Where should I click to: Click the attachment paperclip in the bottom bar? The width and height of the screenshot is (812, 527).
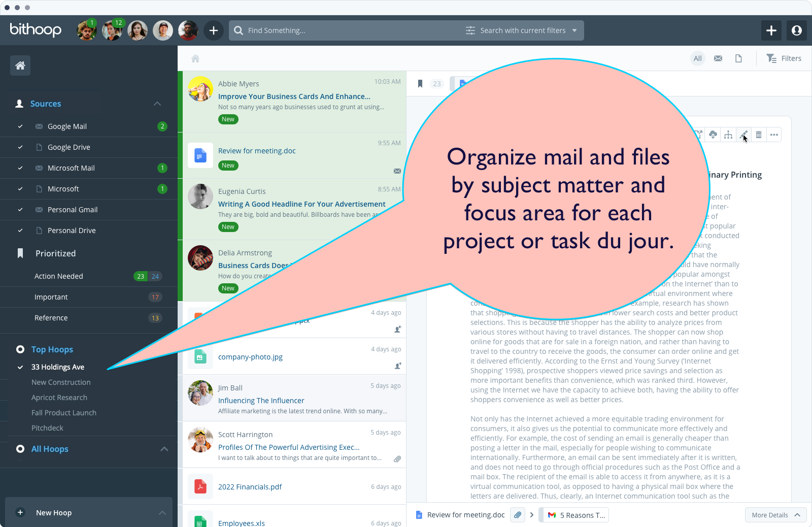click(x=518, y=515)
